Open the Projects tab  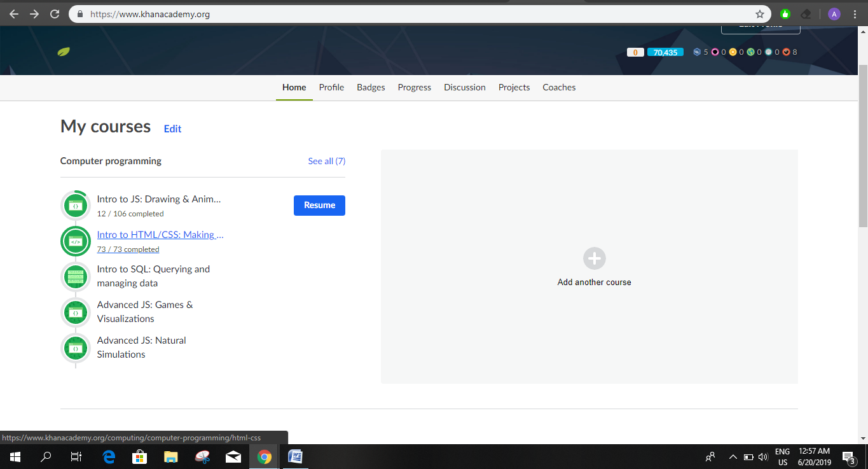514,87
